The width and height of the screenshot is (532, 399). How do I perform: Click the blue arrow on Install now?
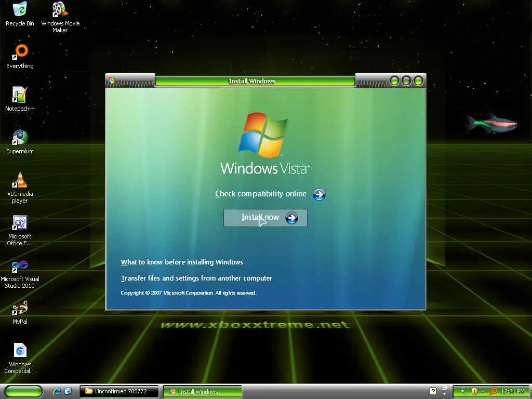click(291, 218)
